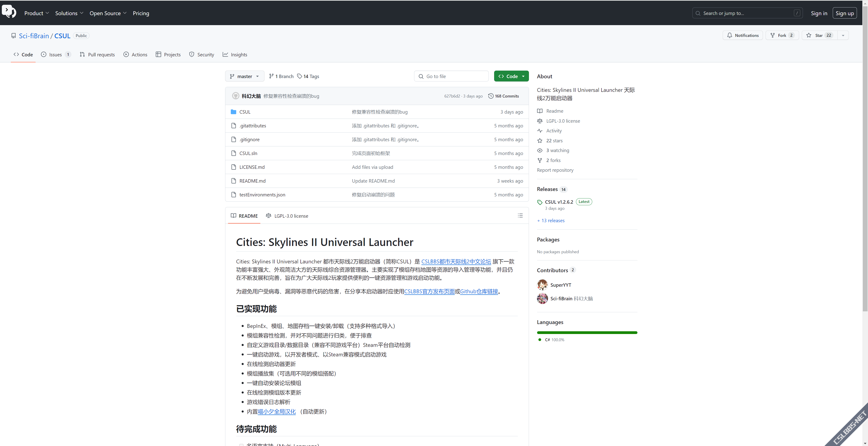Open the Star list dropdown arrow
The width and height of the screenshot is (868, 446).
843,35
